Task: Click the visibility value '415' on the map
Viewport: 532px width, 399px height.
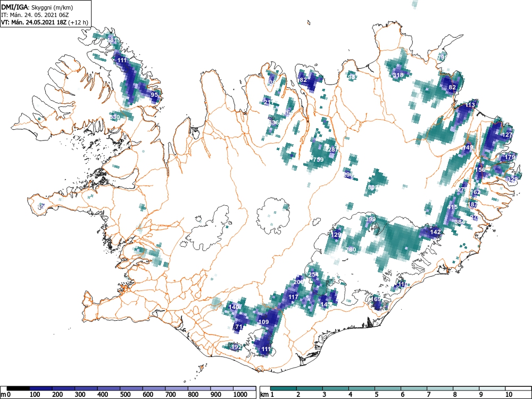Action: (x=452, y=207)
